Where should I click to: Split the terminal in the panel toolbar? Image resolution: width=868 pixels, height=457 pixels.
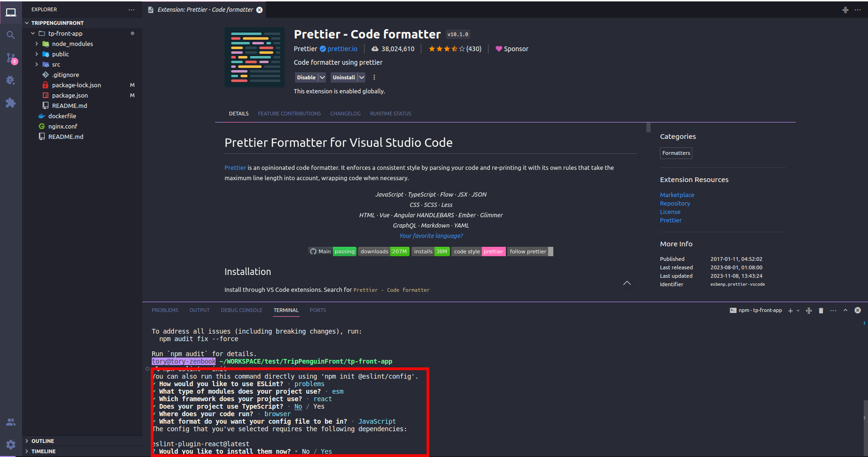tap(809, 311)
